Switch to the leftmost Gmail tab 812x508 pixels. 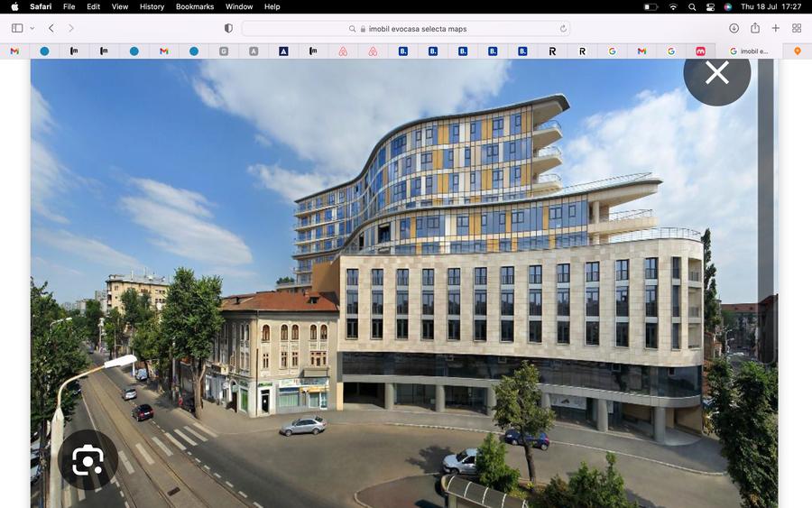pyautogui.click(x=14, y=51)
